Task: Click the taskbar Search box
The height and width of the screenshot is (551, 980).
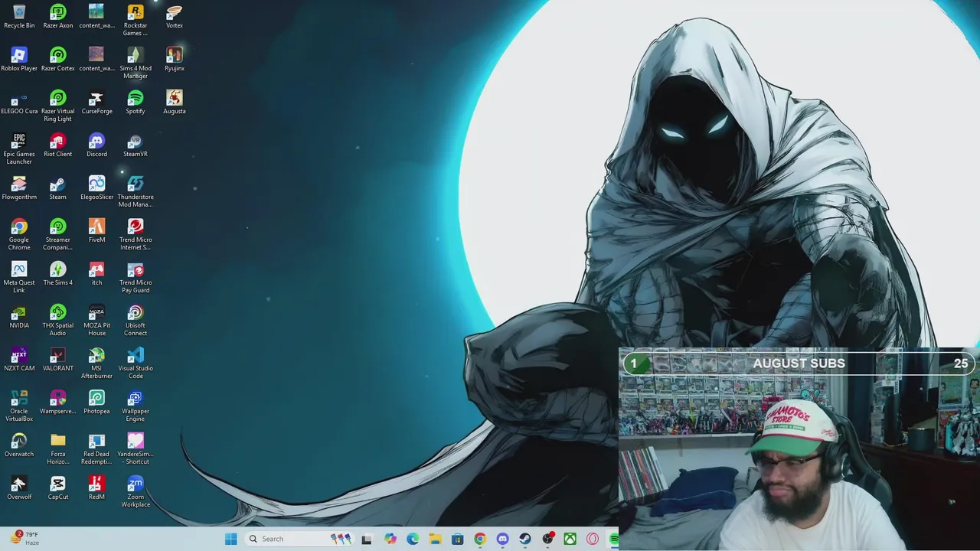Action: coord(300,539)
